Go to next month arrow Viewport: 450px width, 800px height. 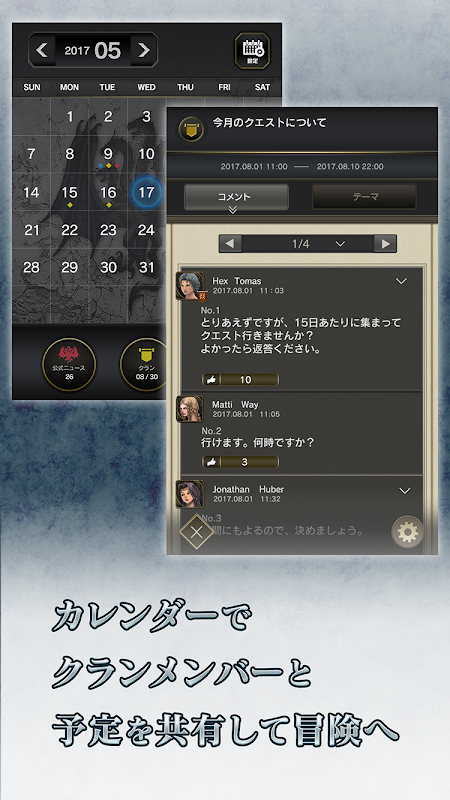144,50
